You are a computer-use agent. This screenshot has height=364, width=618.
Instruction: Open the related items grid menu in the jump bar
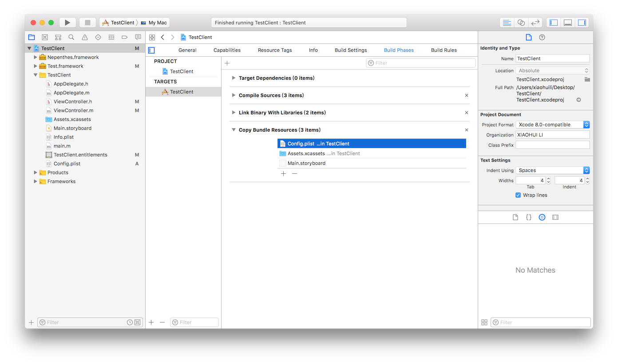point(152,37)
